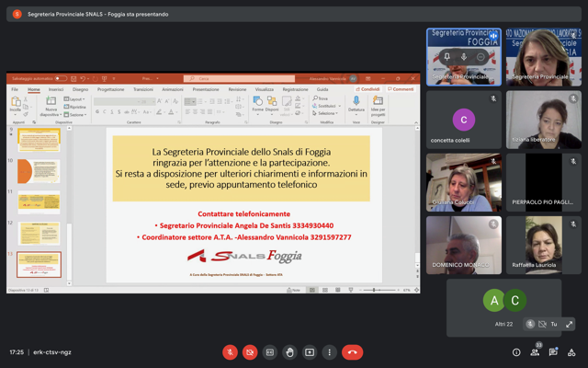Expand your self-view tile
This screenshot has height=368, width=588.
coord(569,324)
